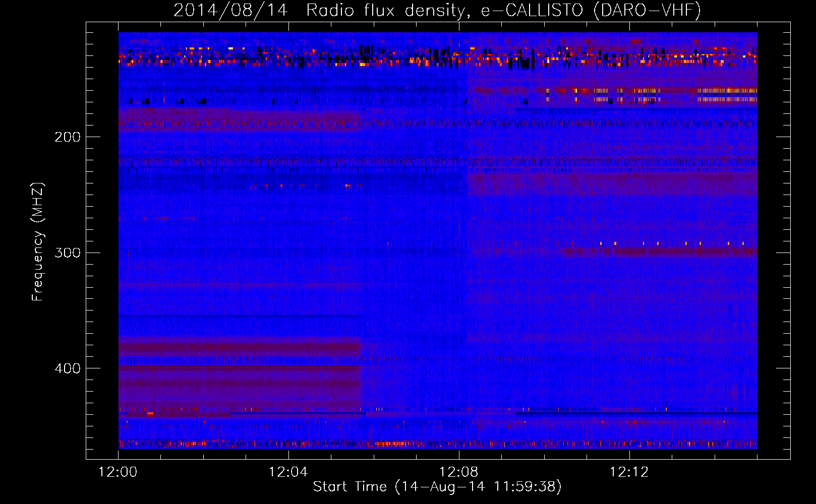Click the 200 frequency tick label
The width and height of the screenshot is (816, 504).
[68, 137]
